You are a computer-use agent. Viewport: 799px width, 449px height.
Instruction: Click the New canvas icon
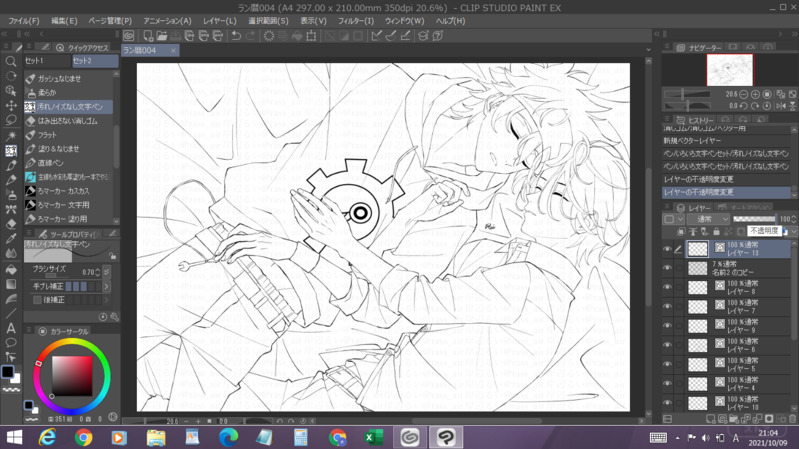click(x=148, y=36)
